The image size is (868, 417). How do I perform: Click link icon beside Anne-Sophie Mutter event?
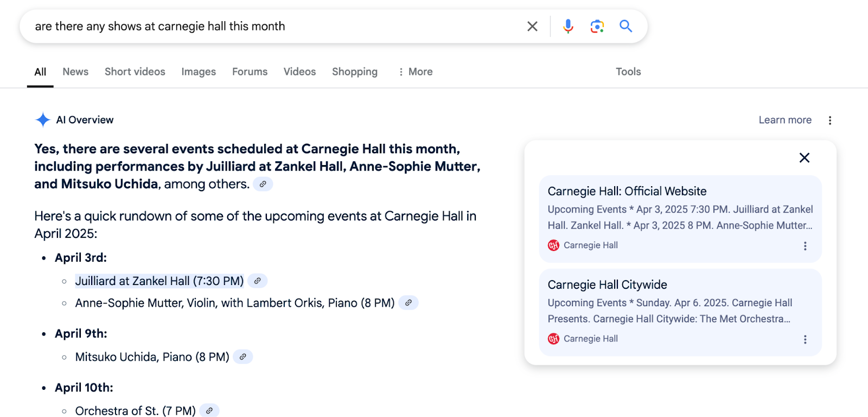pyautogui.click(x=409, y=302)
